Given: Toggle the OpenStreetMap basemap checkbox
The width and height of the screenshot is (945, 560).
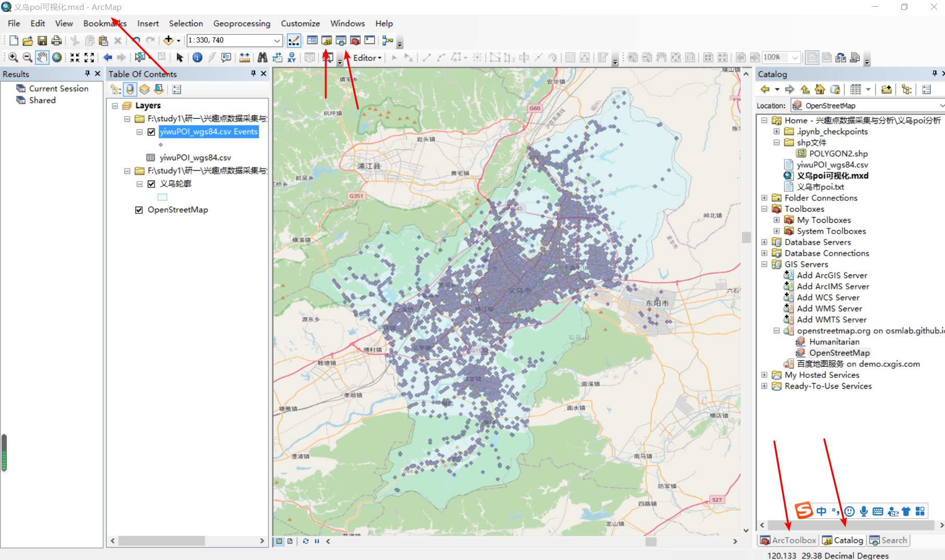Looking at the screenshot, I should coord(139,210).
